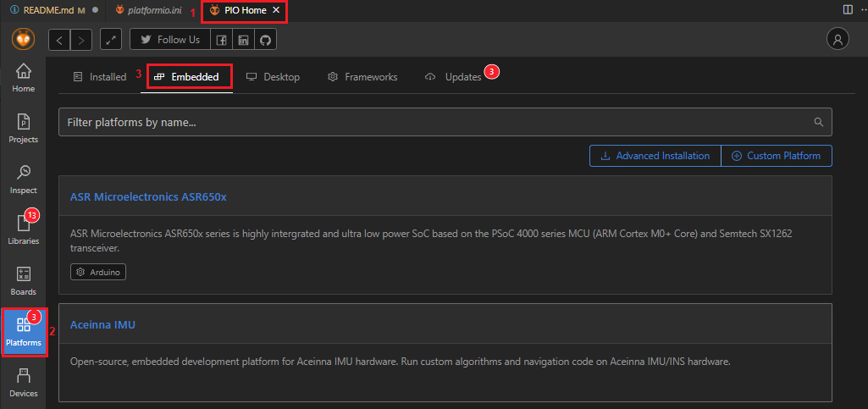This screenshot has height=409, width=868.
Task: Open the Frameworks tab
Action: [x=362, y=77]
